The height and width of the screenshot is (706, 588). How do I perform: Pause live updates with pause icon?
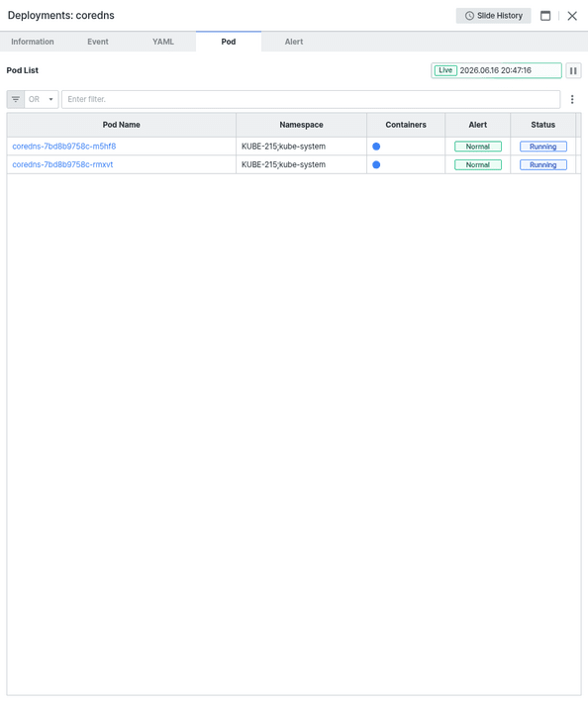click(x=573, y=70)
